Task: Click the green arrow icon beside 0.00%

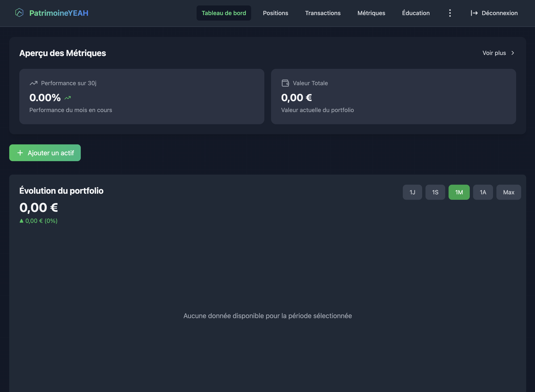Action: [x=67, y=98]
